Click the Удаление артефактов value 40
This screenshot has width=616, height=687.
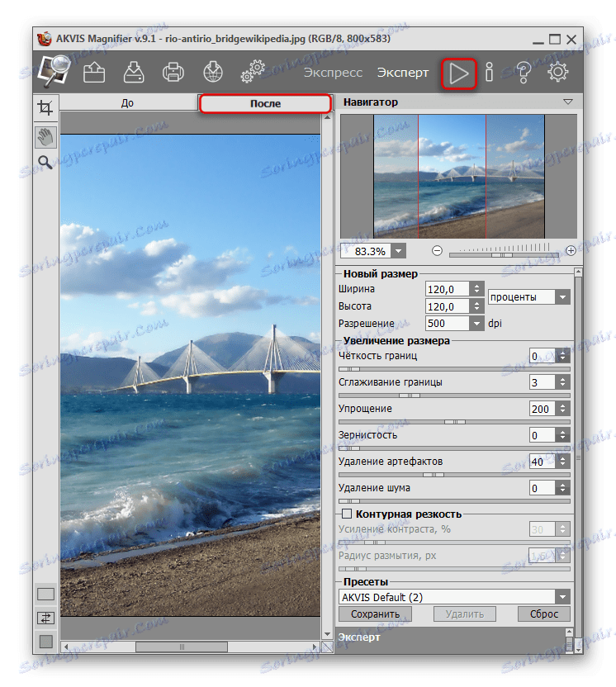click(543, 462)
